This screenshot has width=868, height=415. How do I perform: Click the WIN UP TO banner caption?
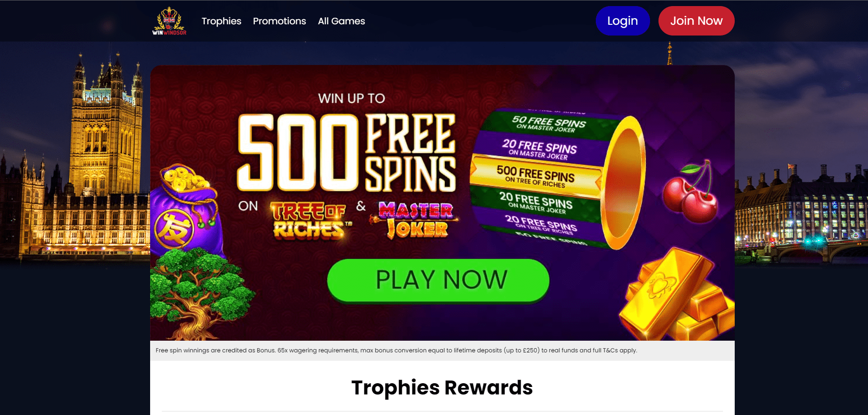coord(352,98)
